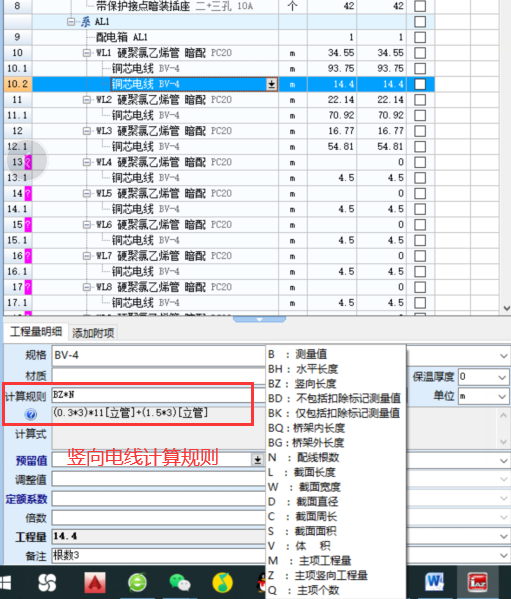Select the 工程量明细 tab
This screenshot has width=511, height=599.
click(x=36, y=332)
